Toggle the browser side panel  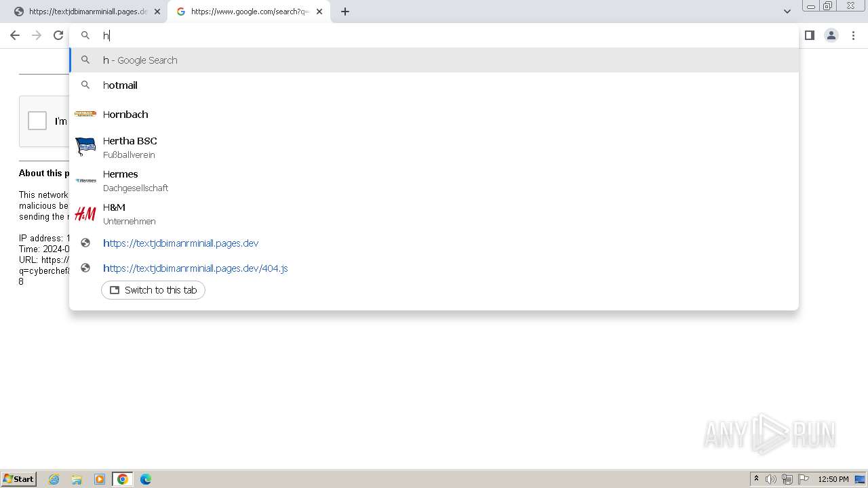[x=810, y=35]
